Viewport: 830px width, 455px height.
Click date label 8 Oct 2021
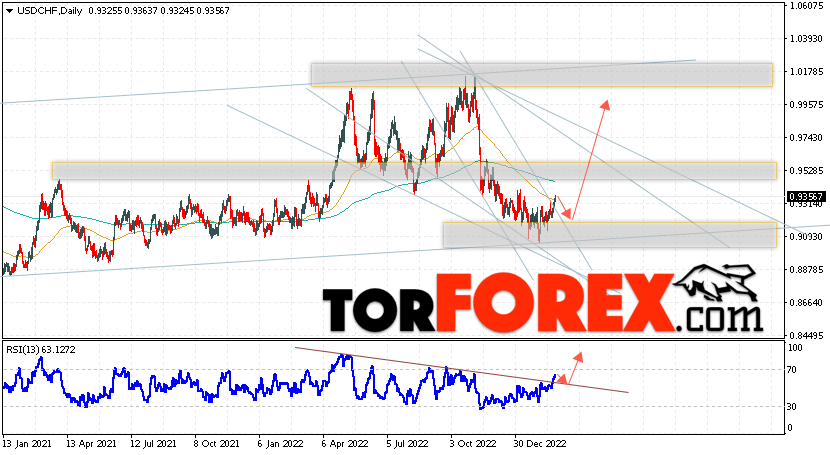click(215, 443)
